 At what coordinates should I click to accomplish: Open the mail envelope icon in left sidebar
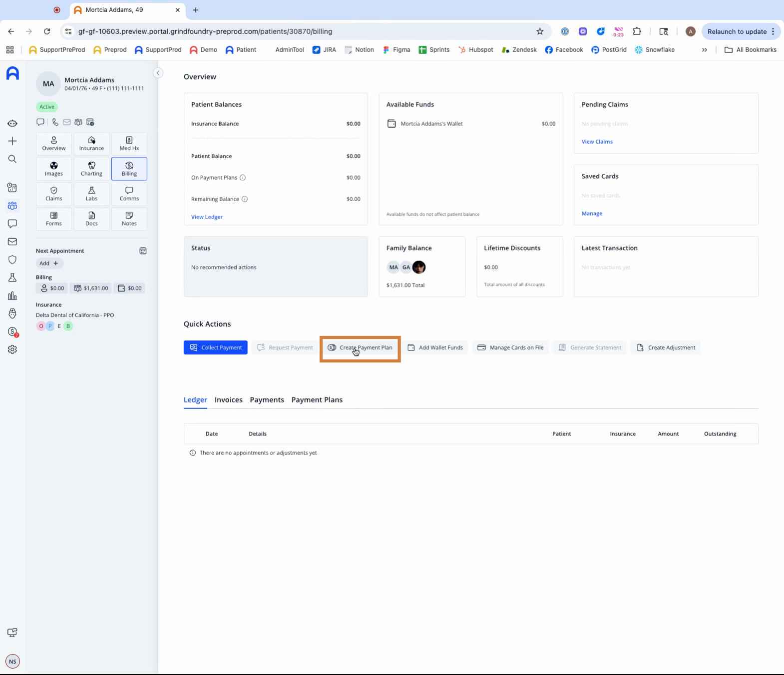12,242
